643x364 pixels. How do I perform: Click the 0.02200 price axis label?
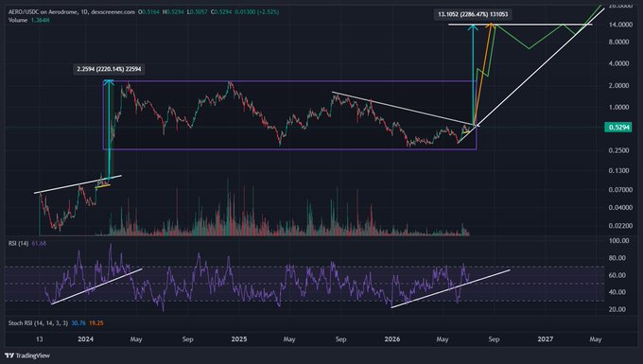(x=620, y=226)
